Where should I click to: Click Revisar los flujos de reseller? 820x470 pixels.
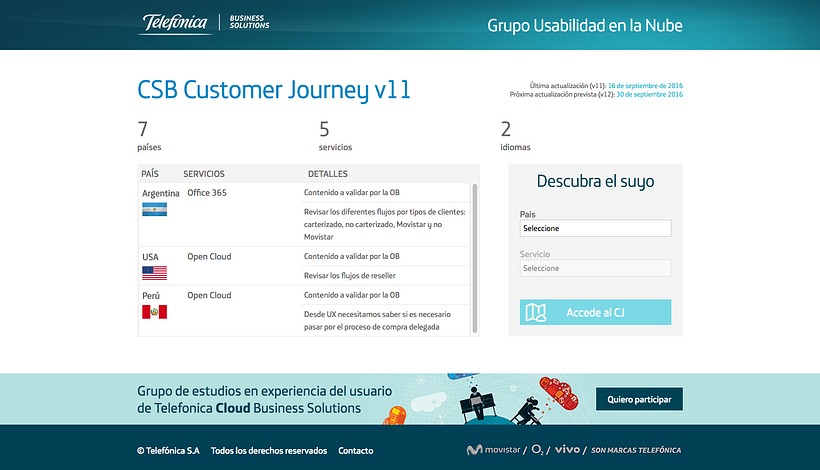tap(350, 276)
